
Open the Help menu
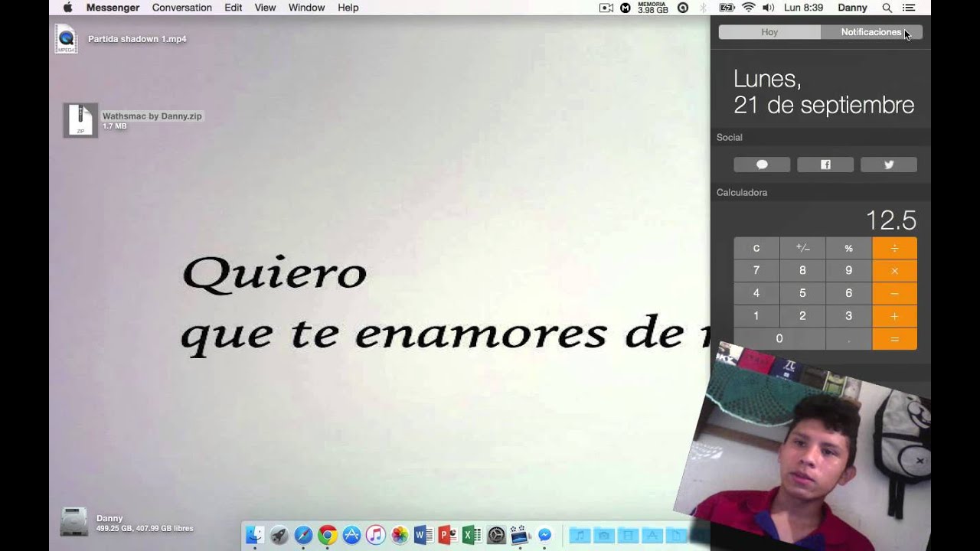pos(348,8)
